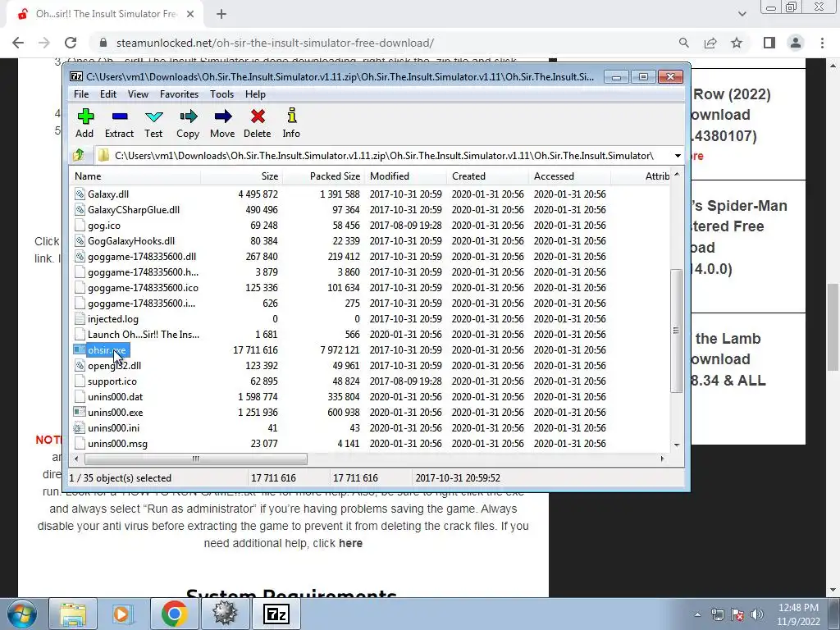Click Chrome back arrow
The width and height of the screenshot is (840, 630).
coord(18,43)
